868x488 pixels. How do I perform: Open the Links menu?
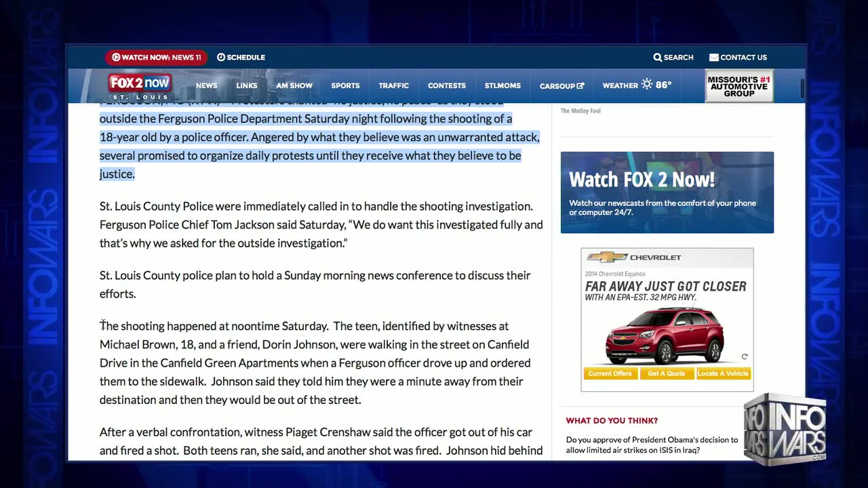[x=247, y=86]
